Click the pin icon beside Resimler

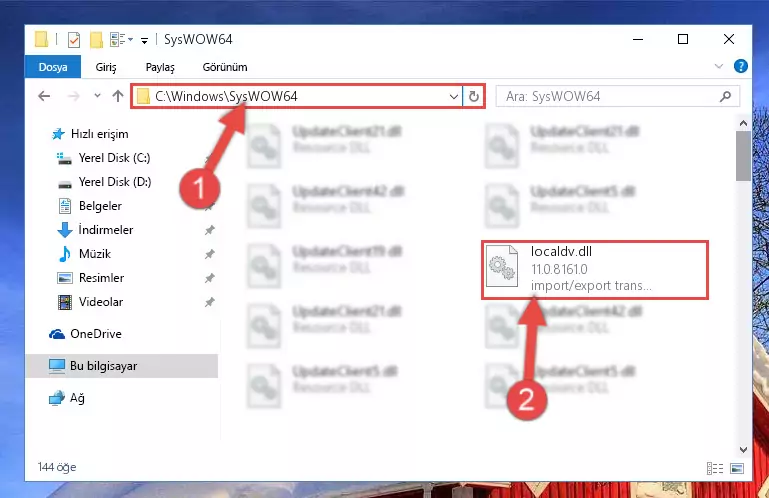[209, 278]
